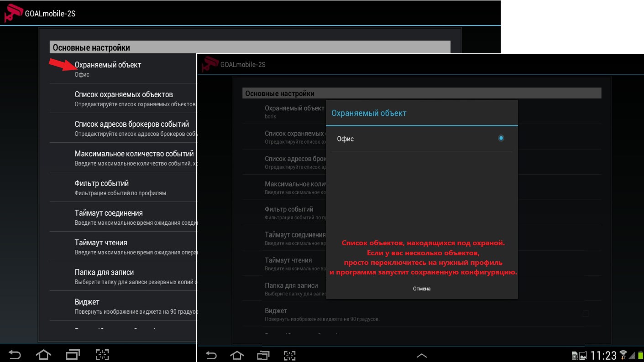Open Recent apps in the front window nav bar
Image resolution: width=644 pixels, height=362 pixels.
click(263, 355)
